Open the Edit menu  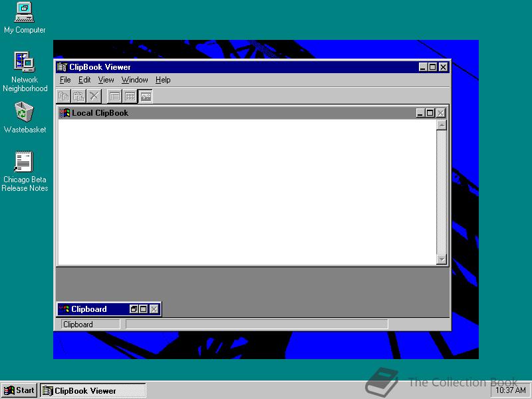coord(84,80)
